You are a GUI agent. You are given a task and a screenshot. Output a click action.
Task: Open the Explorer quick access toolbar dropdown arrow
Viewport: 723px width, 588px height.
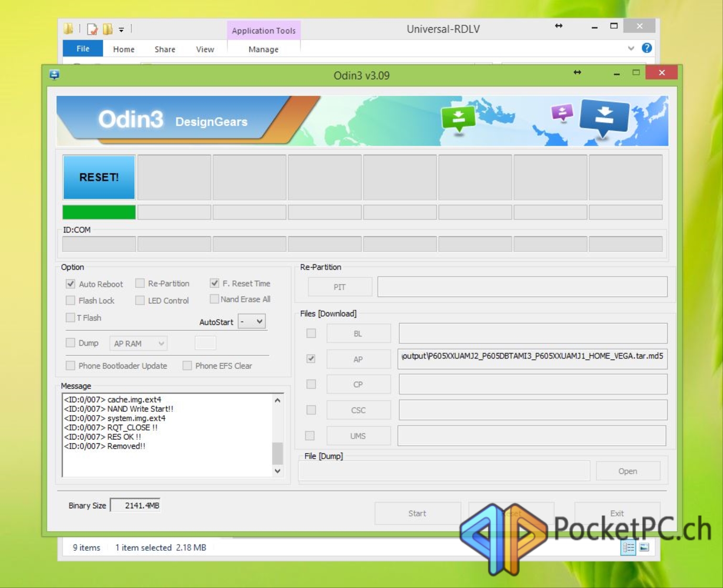(121, 30)
